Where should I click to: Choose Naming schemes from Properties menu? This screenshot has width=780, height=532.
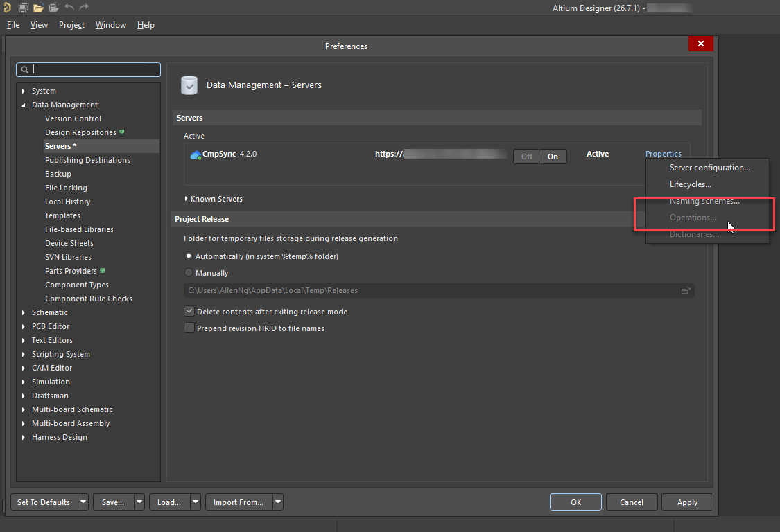click(x=704, y=201)
